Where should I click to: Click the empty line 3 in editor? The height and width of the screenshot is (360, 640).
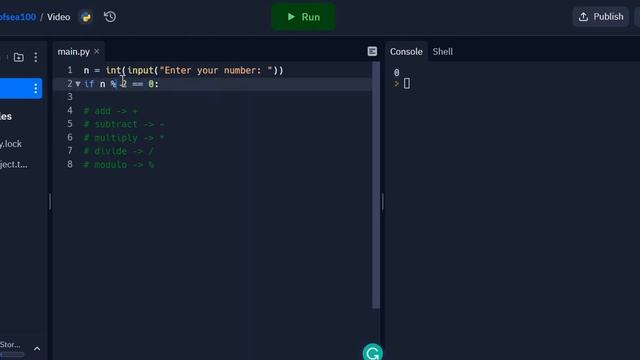[212, 97]
